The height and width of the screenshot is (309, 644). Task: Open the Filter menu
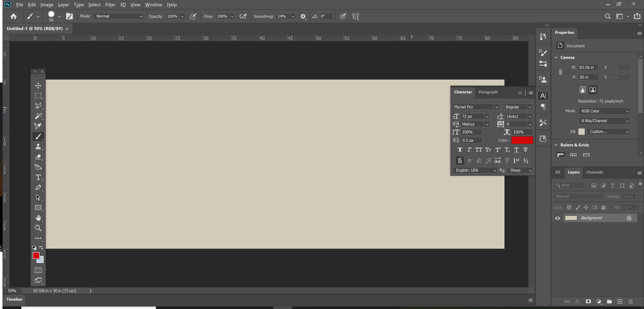[110, 5]
